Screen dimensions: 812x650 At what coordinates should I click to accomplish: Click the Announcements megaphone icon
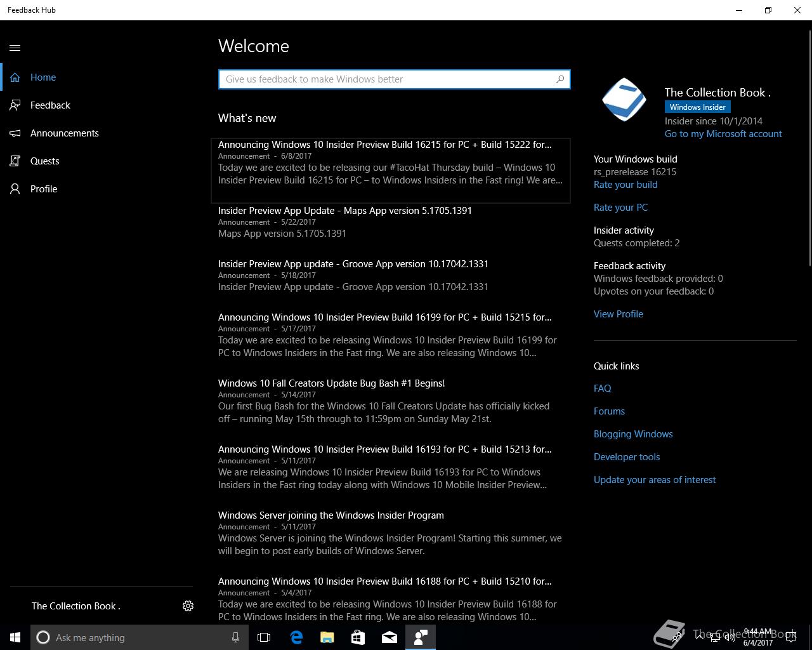coord(15,133)
